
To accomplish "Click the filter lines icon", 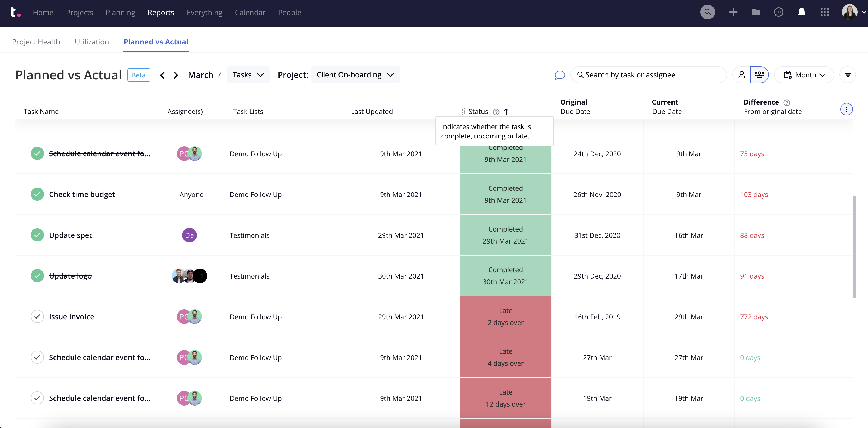I will (x=847, y=75).
